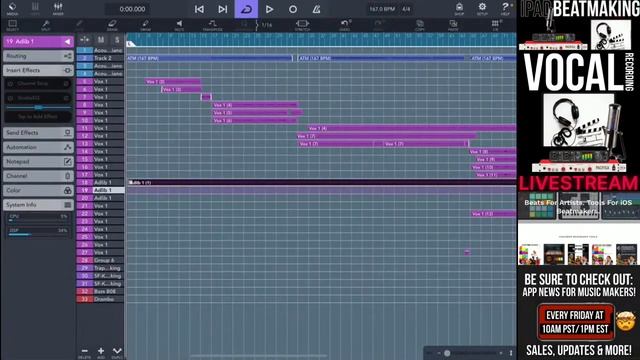Copy the selected event
The width and height of the screenshot is (640, 360).
[419, 25]
